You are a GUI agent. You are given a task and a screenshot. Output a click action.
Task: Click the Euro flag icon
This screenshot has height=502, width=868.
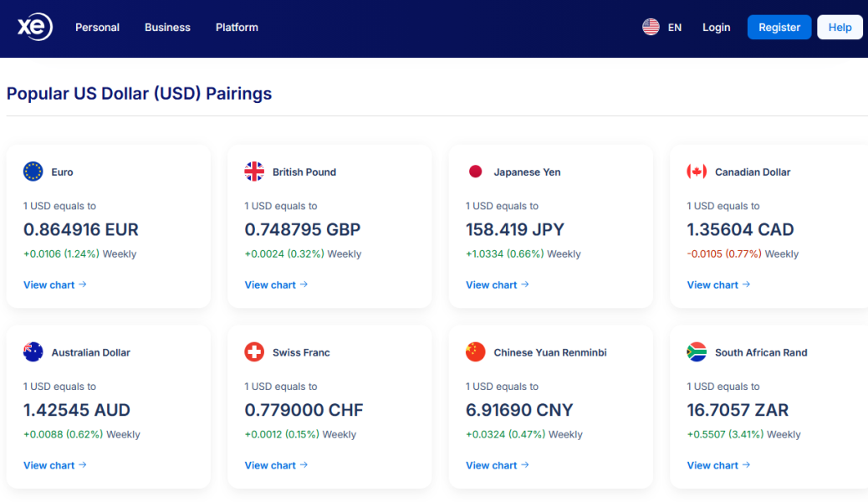point(33,172)
